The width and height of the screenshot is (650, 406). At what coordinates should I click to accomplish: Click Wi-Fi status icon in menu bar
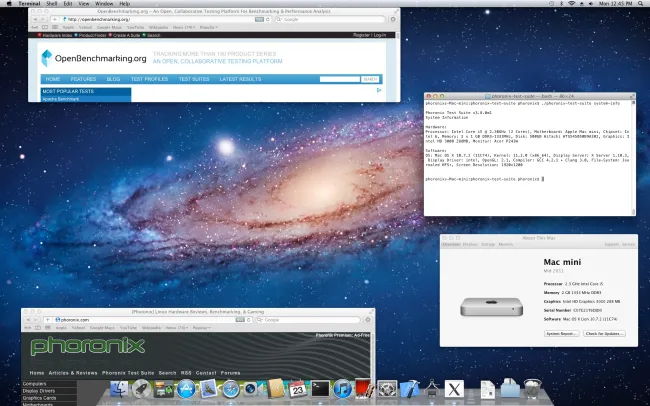point(572,3)
